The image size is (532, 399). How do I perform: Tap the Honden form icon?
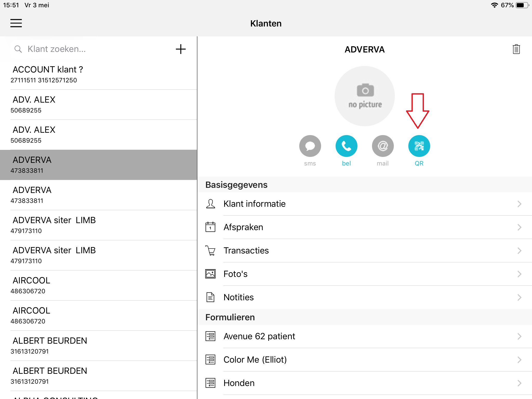coord(210,383)
